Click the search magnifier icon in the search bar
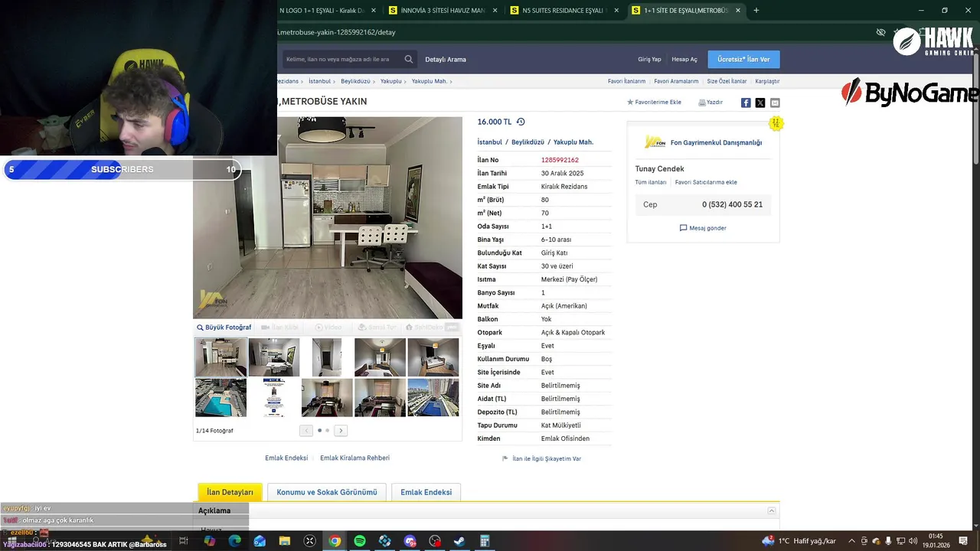 pos(409,59)
